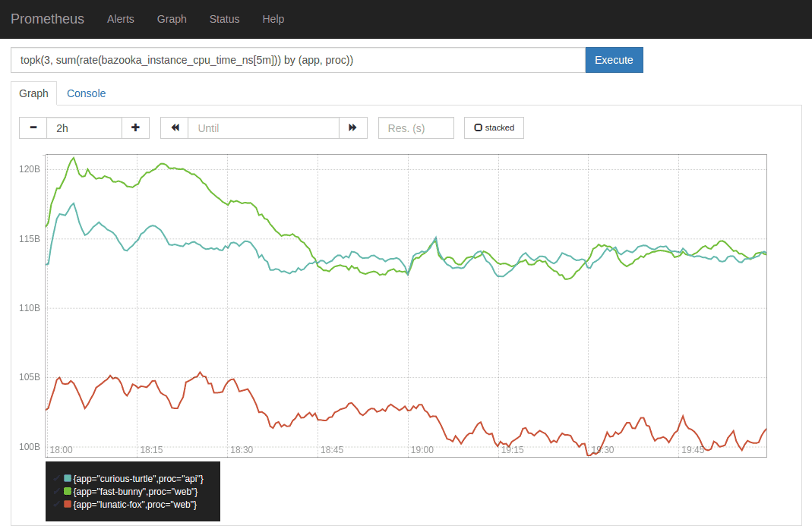Open the Alerts page

(120, 19)
